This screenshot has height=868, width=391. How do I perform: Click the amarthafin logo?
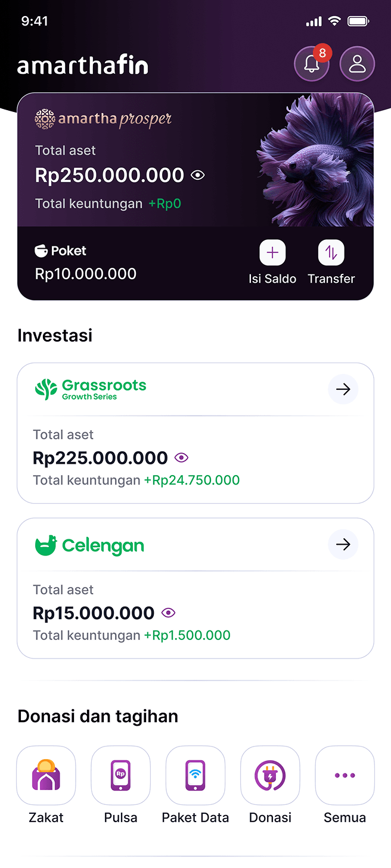coord(82,65)
